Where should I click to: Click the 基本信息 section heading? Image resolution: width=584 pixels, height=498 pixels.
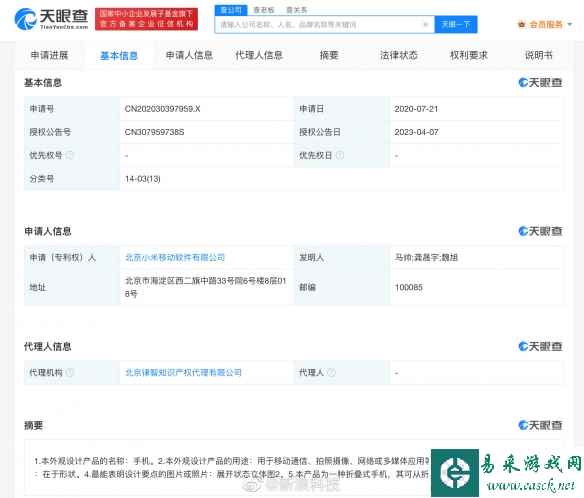(x=43, y=83)
